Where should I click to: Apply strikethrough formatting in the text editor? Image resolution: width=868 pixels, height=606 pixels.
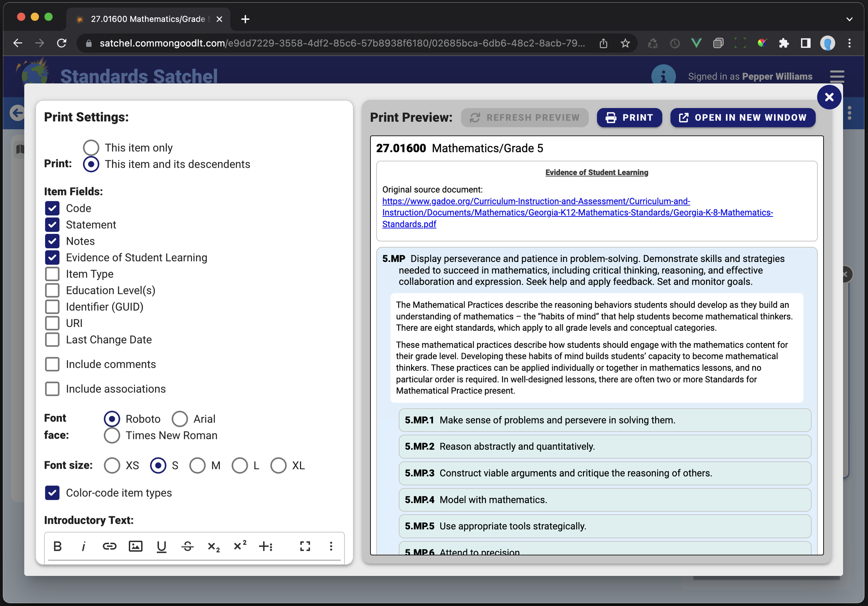pos(188,546)
